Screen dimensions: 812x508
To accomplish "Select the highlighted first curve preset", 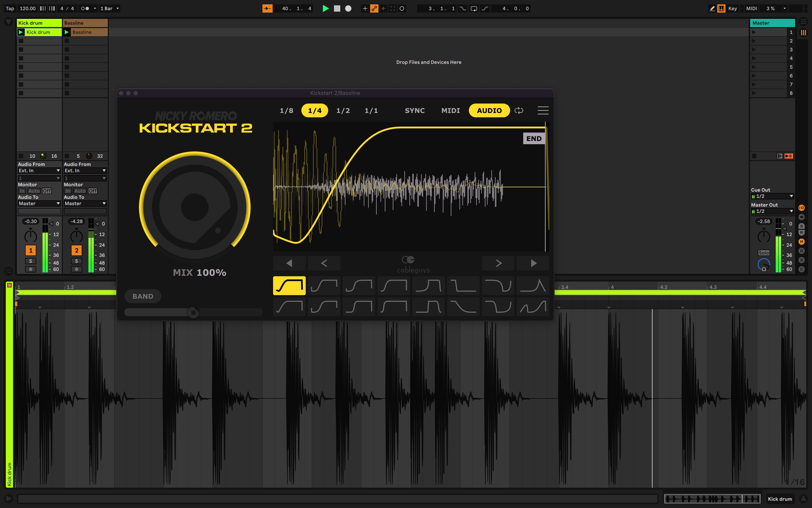I will (289, 286).
